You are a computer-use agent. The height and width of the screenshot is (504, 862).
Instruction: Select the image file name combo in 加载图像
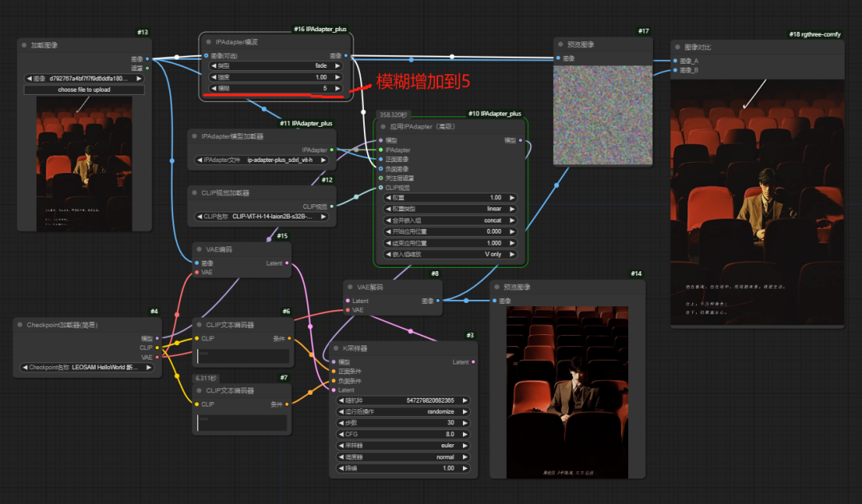click(84, 78)
